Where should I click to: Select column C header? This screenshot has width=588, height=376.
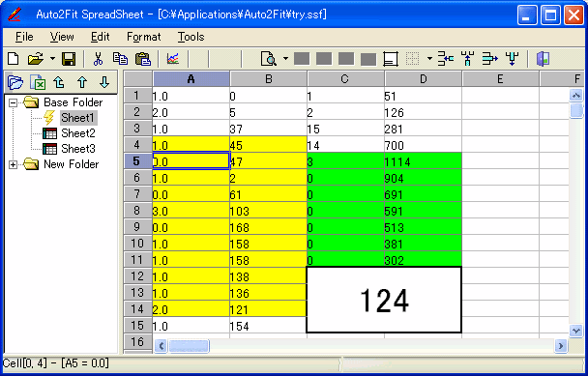[x=345, y=79]
